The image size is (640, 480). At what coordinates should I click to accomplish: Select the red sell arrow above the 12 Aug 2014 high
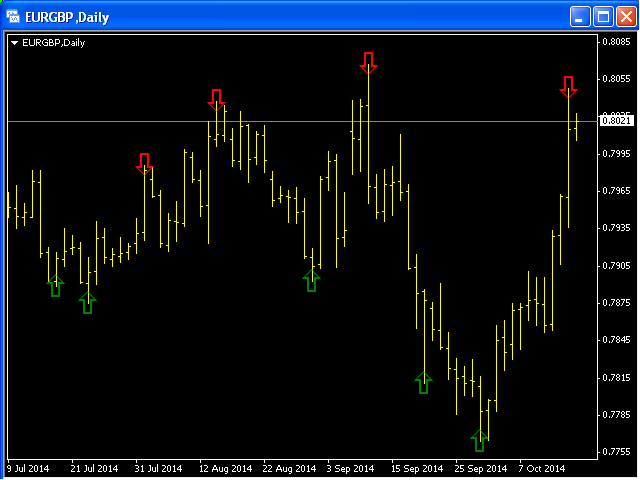(216, 100)
